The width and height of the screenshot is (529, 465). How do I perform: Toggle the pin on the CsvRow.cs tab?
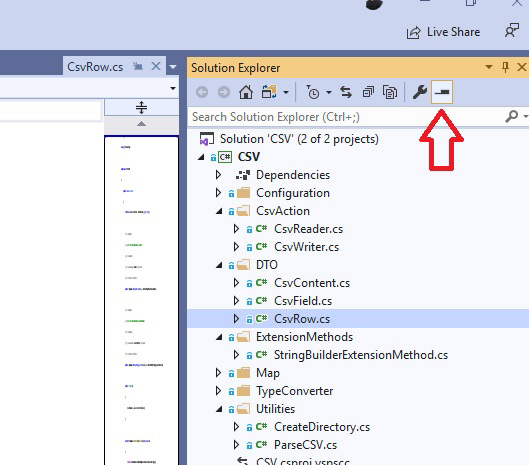138,66
